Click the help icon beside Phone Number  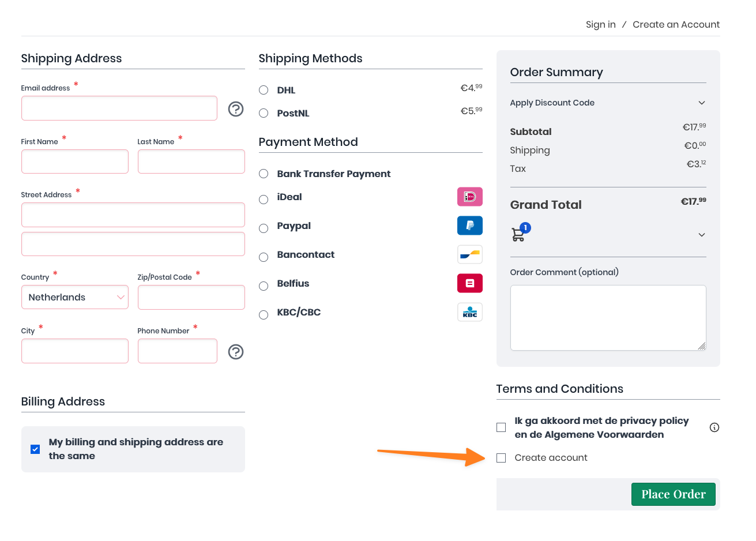pos(236,352)
